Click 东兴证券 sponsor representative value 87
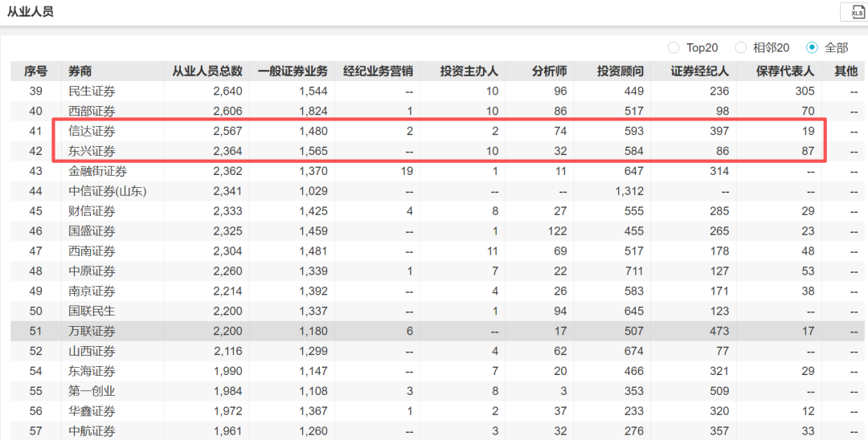The height and width of the screenshot is (440, 868). (808, 151)
